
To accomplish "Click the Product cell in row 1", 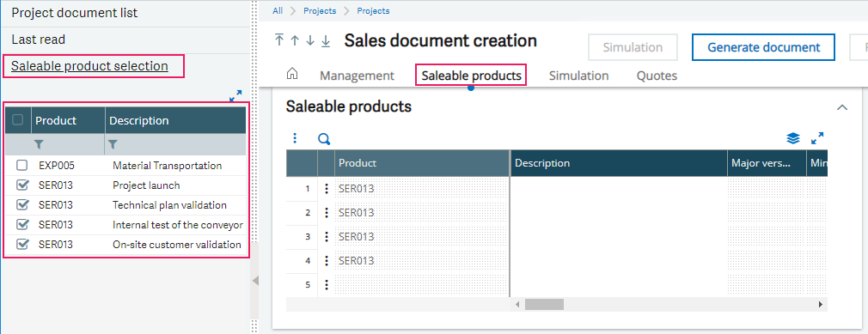I will click(x=421, y=189).
